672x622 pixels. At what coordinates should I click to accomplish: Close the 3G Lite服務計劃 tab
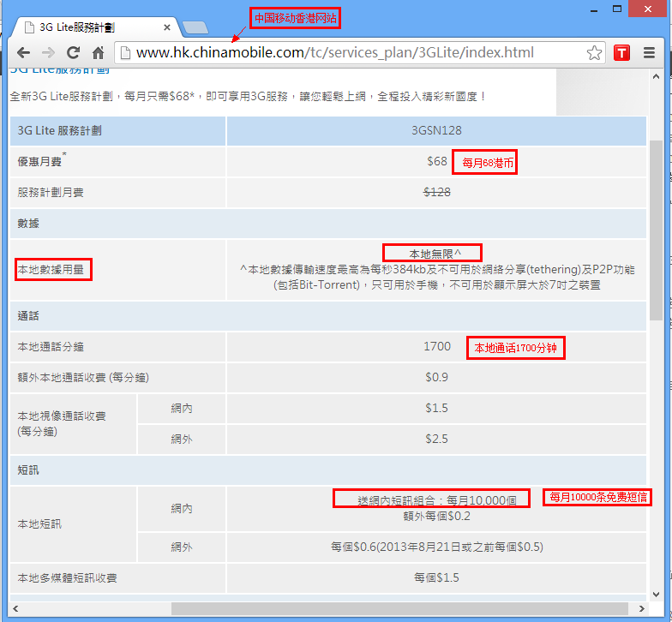(x=167, y=27)
